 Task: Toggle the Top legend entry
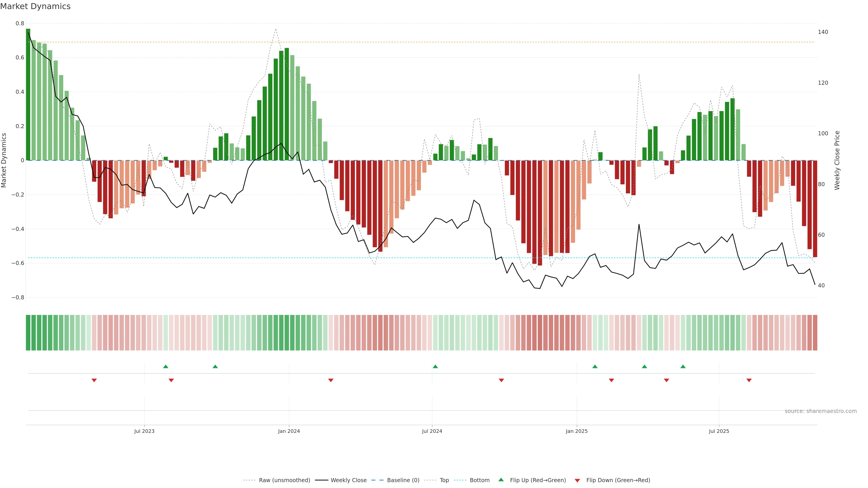click(x=444, y=480)
